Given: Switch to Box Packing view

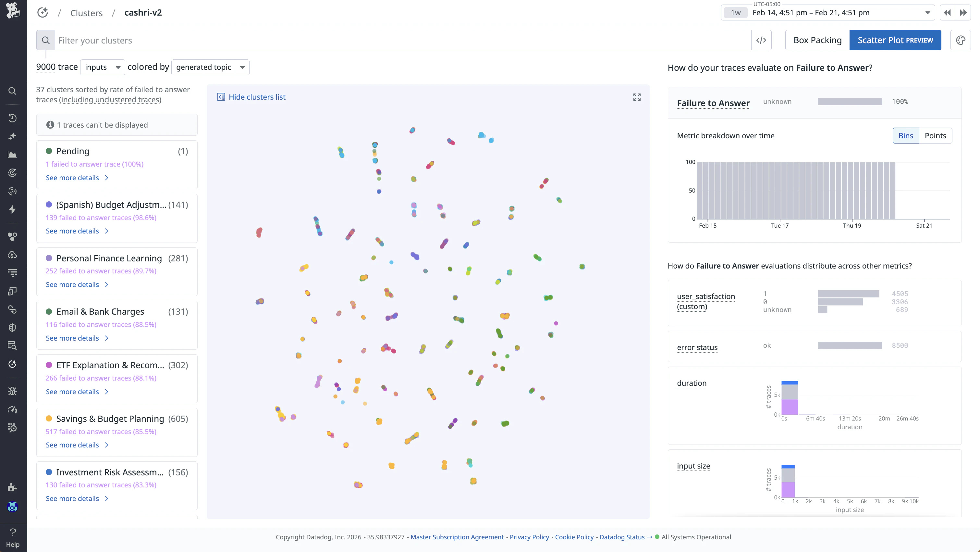Looking at the screenshot, I should coord(817,40).
